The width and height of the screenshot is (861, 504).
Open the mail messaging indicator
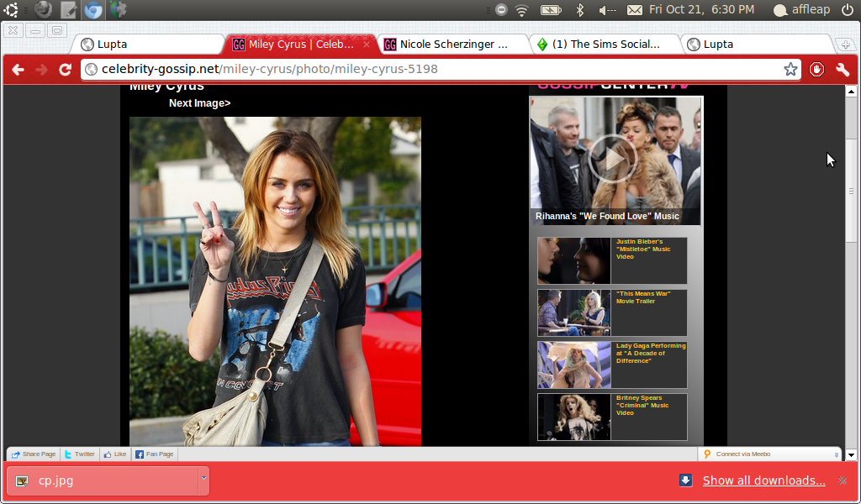(635, 10)
